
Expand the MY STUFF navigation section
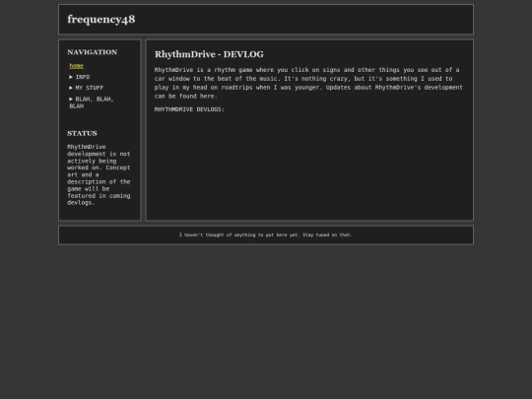click(x=86, y=88)
